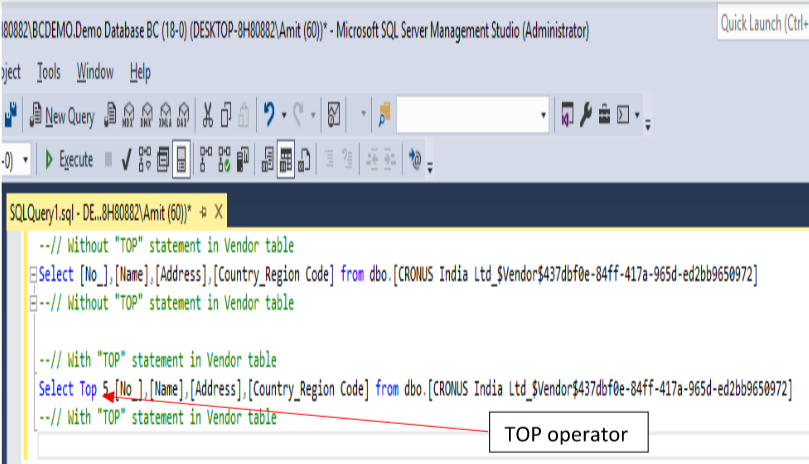
Task: Switch output to Results to Grid
Action: click(x=286, y=159)
